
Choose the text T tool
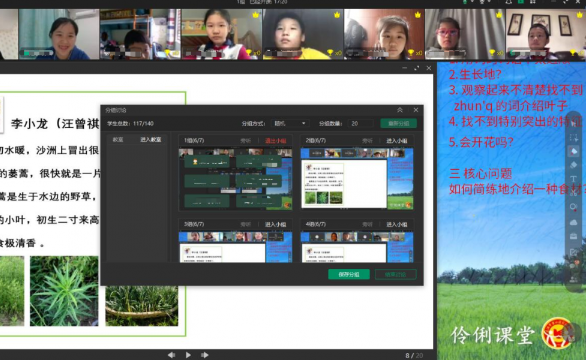(574, 179)
